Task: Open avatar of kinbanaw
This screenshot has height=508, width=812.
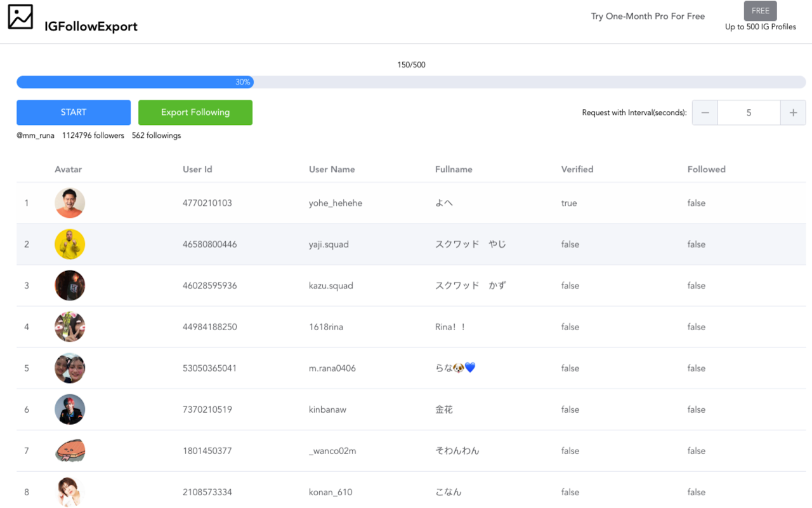Action: point(70,410)
